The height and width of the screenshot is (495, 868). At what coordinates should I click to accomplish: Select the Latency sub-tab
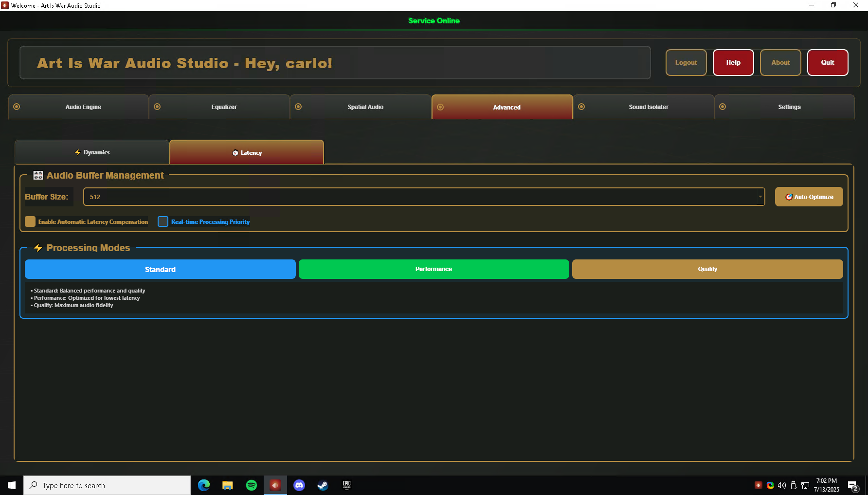(247, 152)
